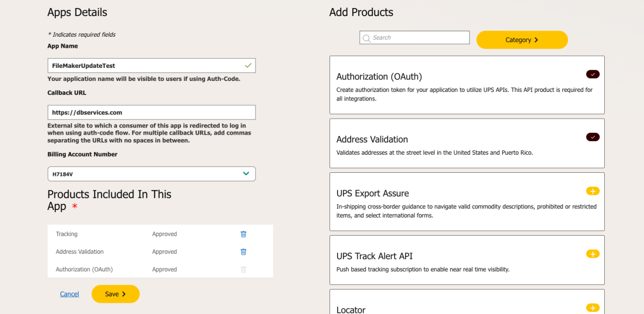644x314 pixels.
Task: Click the Tracking row name in products table
Action: (x=67, y=234)
